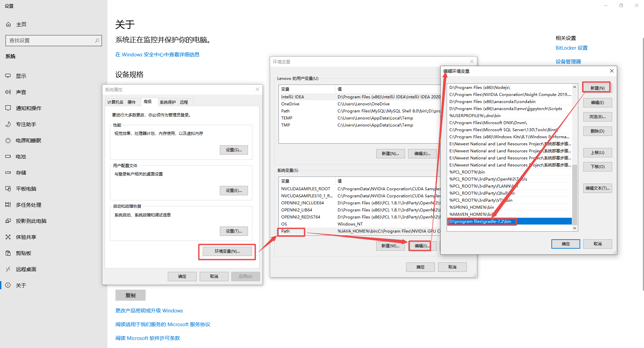Open Shared experiences icon

coord(8,237)
